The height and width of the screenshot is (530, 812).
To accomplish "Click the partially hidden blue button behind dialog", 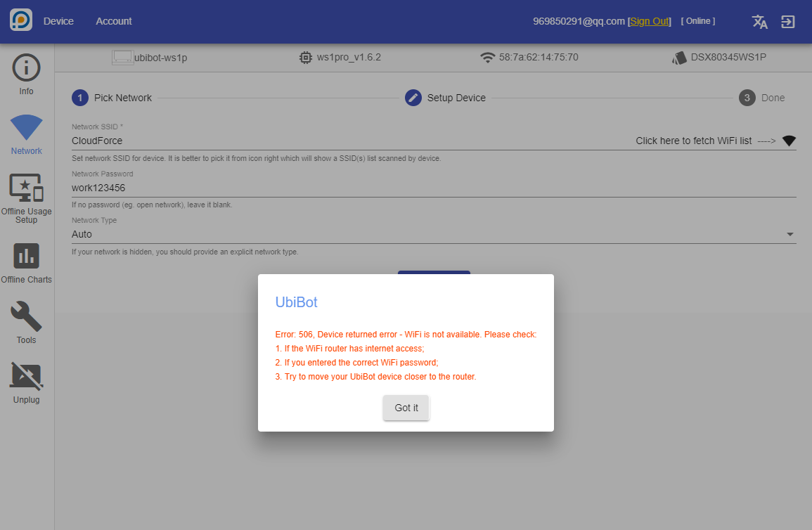I will 434,272.
